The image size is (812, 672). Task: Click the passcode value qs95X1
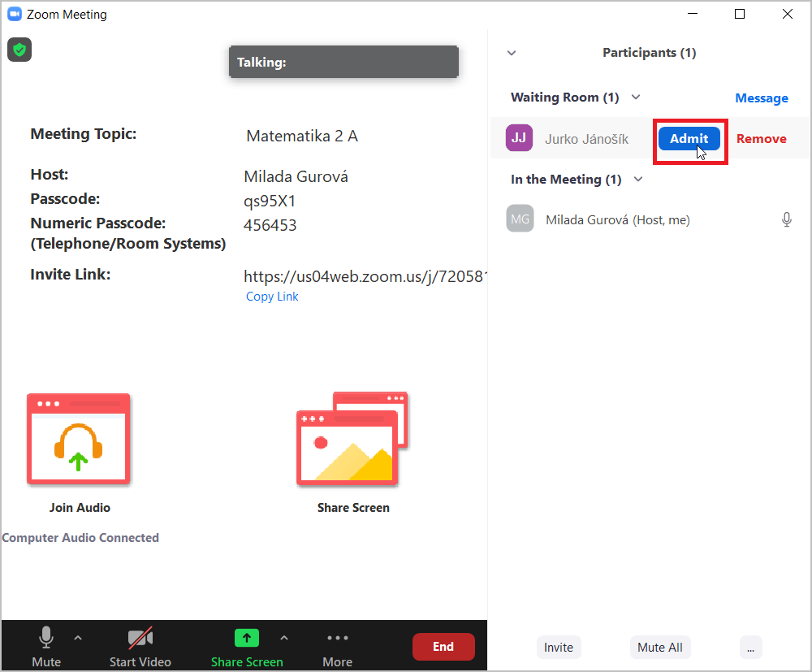click(270, 201)
